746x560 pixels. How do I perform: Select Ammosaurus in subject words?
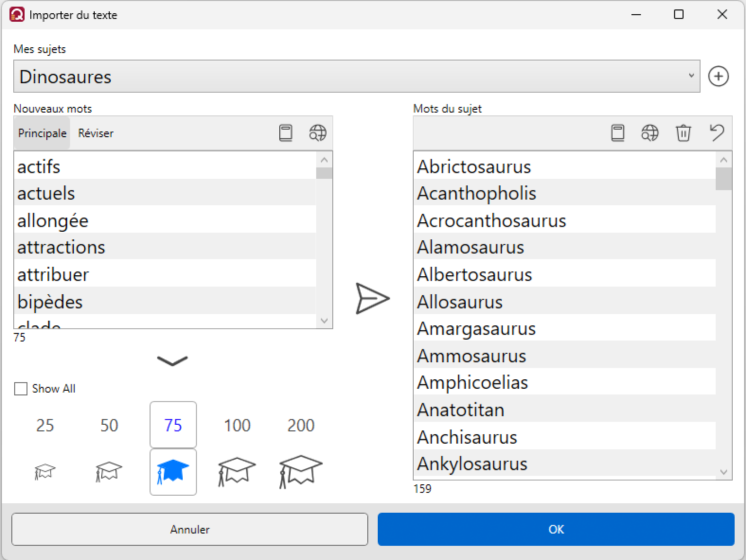click(x=564, y=355)
